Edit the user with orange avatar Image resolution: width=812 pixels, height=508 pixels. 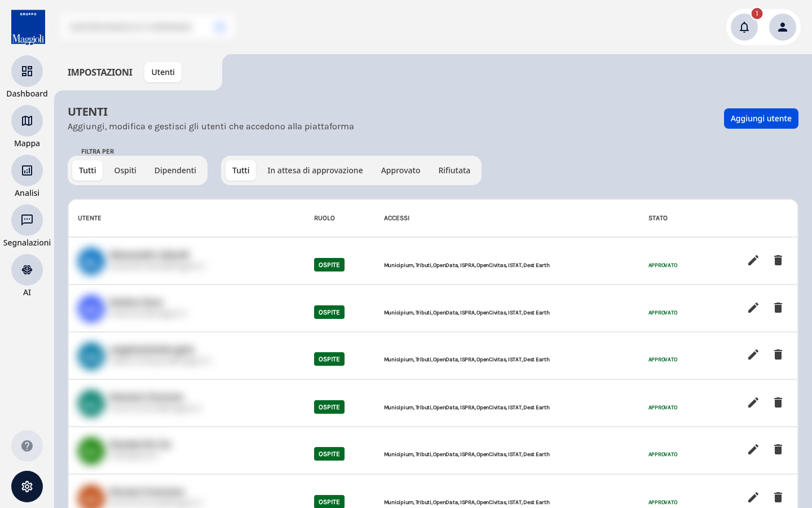753,497
